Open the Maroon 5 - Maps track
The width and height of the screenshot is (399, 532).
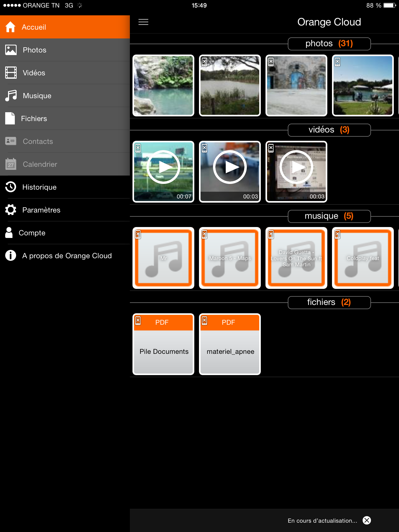tap(230, 258)
